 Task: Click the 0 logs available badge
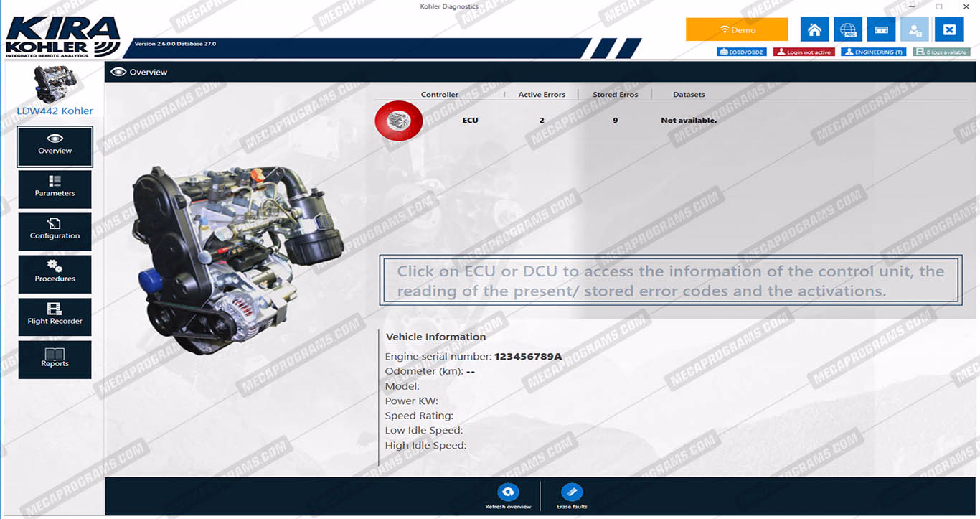tap(941, 52)
